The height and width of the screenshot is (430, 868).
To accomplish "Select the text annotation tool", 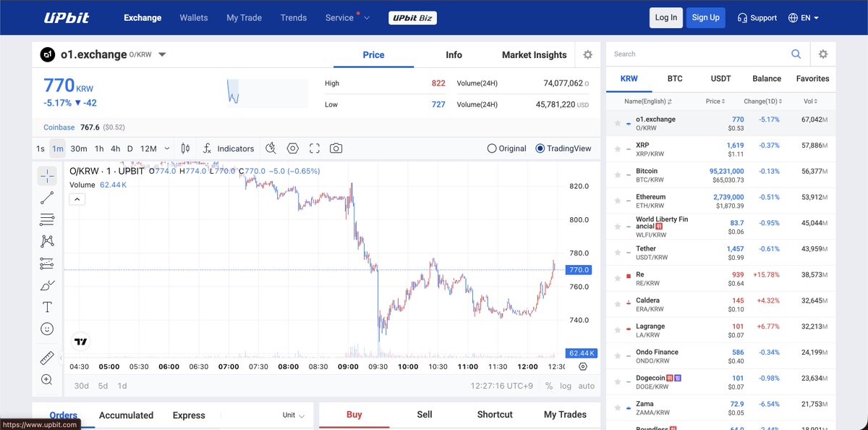I will point(47,307).
